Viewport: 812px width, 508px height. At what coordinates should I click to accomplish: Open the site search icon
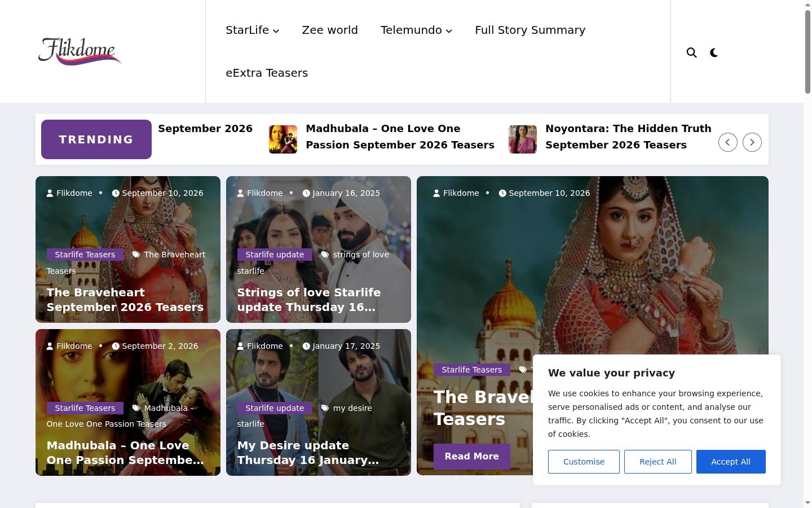pos(691,52)
